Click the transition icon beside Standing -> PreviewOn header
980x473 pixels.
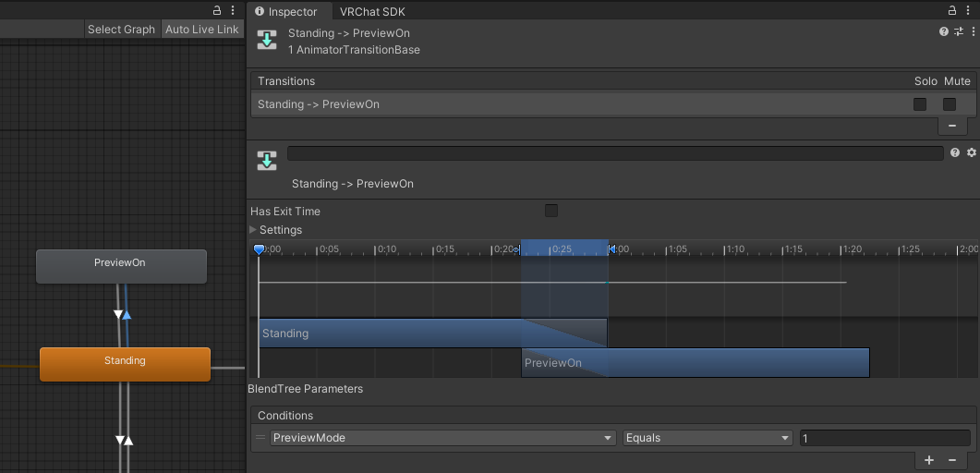click(x=267, y=41)
